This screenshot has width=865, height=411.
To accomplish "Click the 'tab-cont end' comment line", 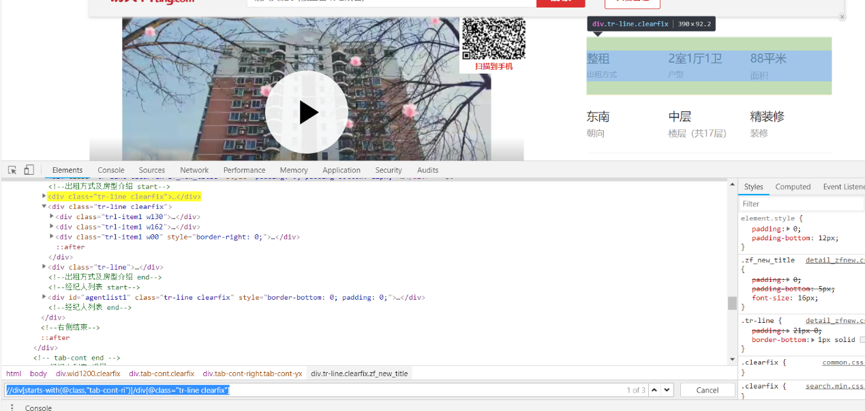I will pyautogui.click(x=76, y=357).
